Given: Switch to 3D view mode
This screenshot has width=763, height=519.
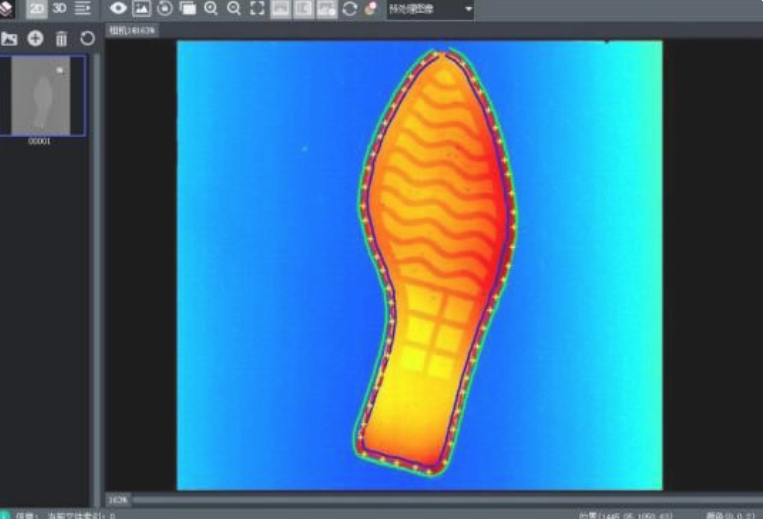Looking at the screenshot, I should [60, 9].
